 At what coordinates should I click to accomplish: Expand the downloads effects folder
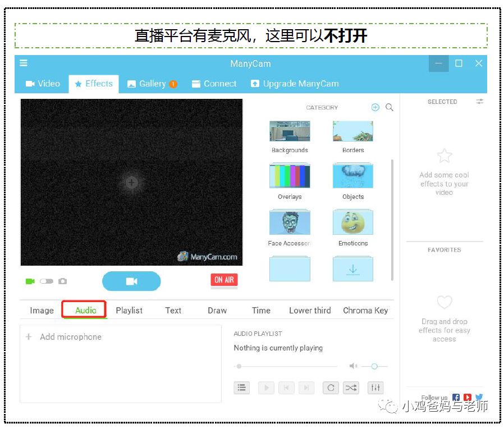352,268
